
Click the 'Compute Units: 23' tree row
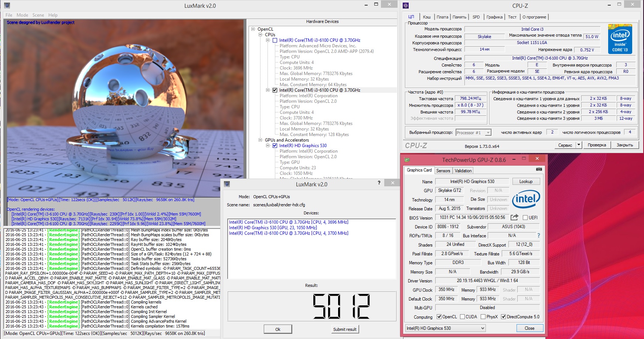click(298, 168)
